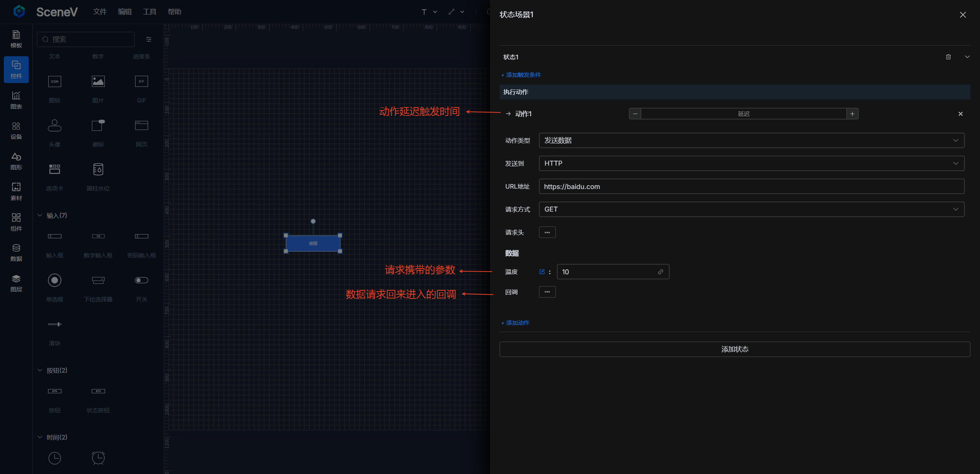This screenshot has height=474, width=980.
Task: Click the filter settings icon beside search
Action: [149, 39]
